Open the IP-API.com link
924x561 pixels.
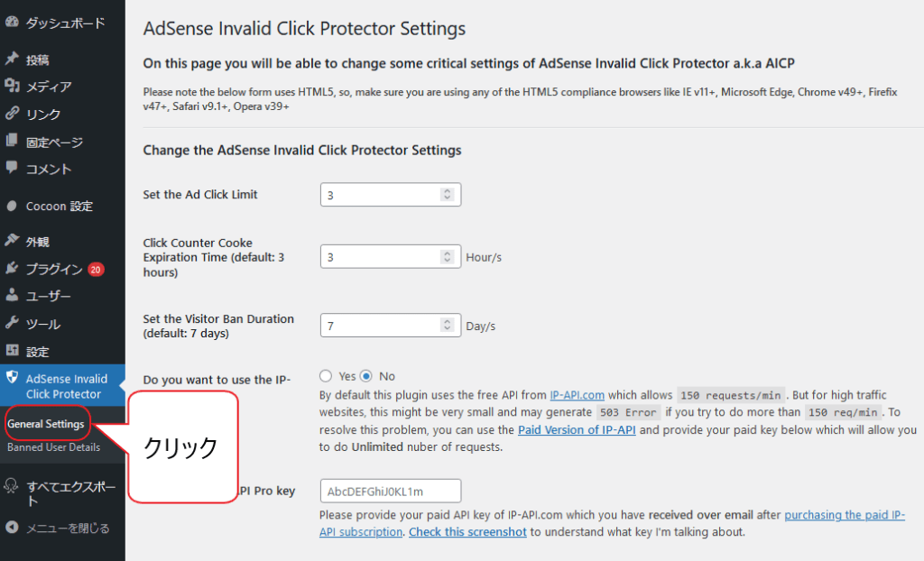coord(577,395)
